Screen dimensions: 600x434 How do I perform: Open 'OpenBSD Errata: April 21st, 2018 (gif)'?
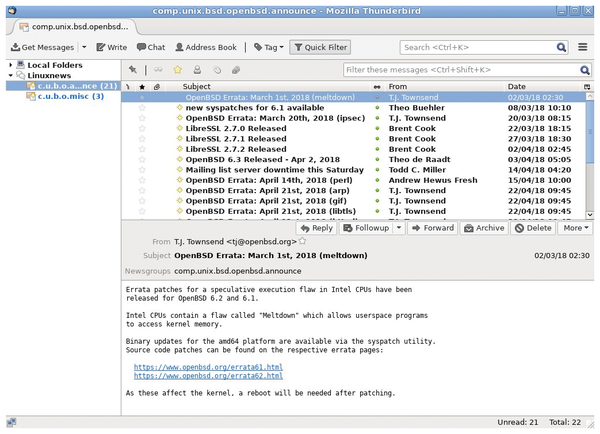coord(266,201)
